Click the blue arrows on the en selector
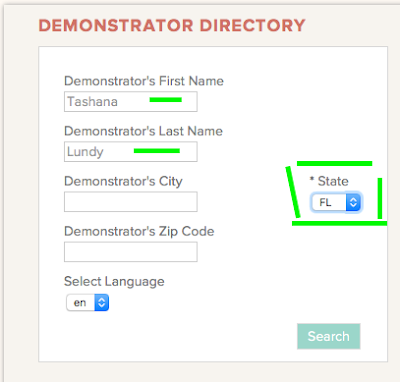400x382 pixels. [102, 303]
